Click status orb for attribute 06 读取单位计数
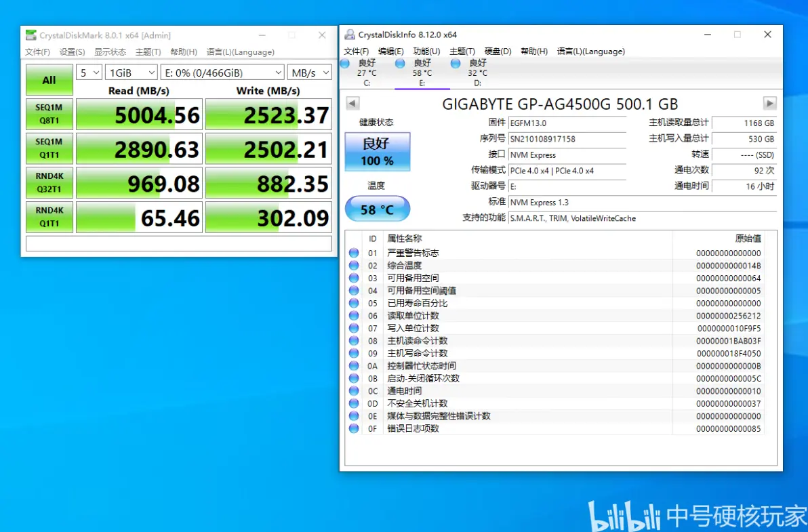808x532 pixels. (x=354, y=316)
